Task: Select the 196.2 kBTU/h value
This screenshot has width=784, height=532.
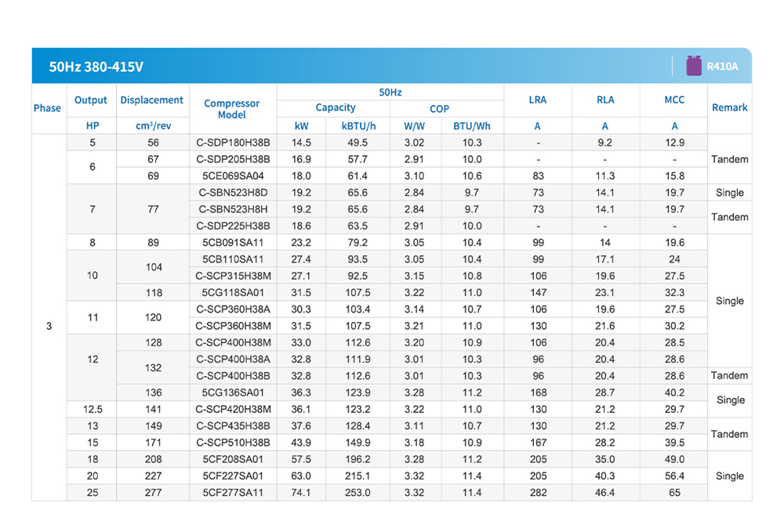Action: tap(358, 459)
